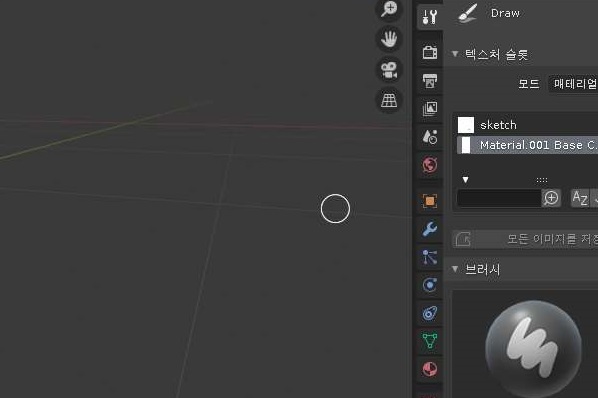The image size is (598, 398).
Task: Click the slot list filter search field
Action: 499,198
